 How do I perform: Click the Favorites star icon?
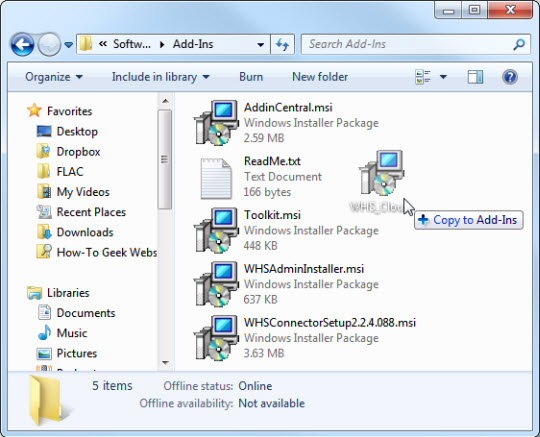(34, 111)
